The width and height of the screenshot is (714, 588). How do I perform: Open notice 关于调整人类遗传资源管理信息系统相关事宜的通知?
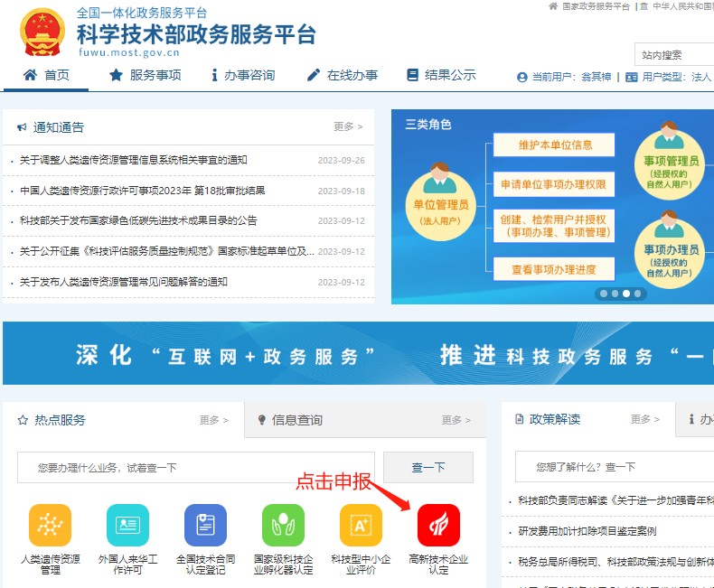[133, 161]
